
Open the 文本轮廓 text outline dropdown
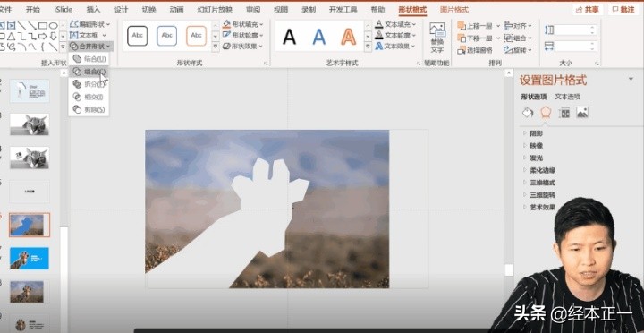395,35
